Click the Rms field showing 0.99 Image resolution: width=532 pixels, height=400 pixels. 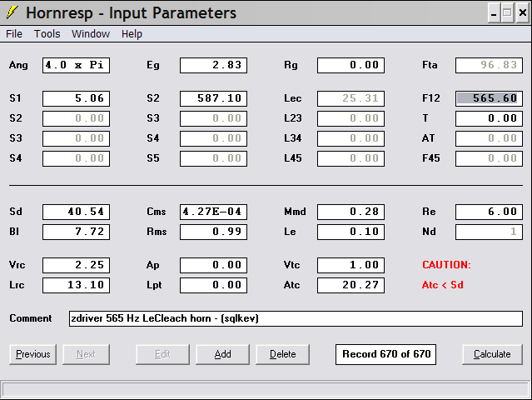coord(213,232)
